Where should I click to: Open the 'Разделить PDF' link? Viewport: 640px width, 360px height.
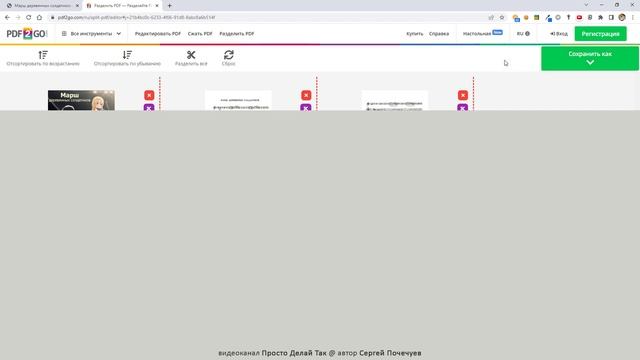[x=237, y=34]
